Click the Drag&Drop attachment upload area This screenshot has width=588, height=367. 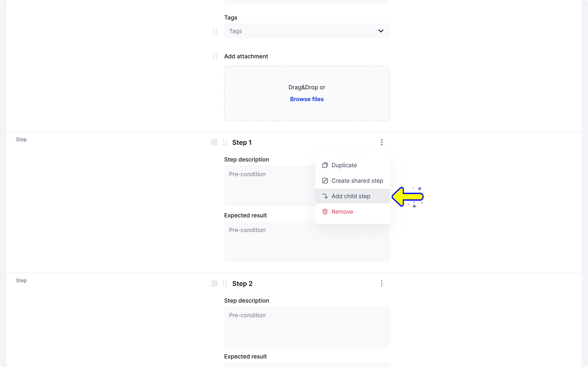coord(307,93)
